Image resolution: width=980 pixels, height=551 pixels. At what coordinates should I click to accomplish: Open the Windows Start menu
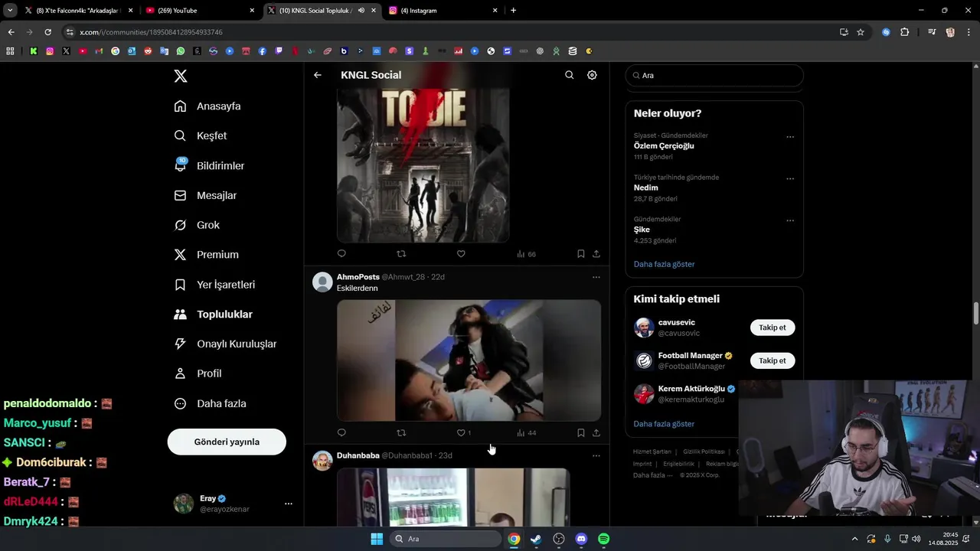377,539
